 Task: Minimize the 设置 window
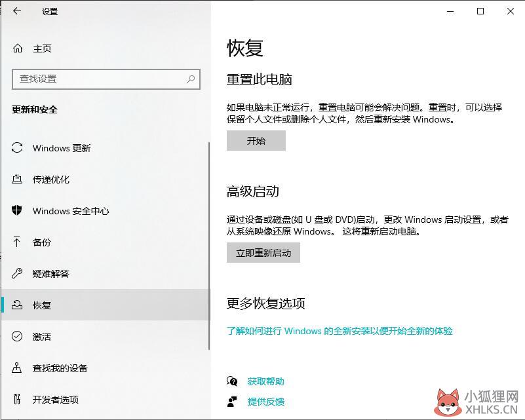coord(450,11)
